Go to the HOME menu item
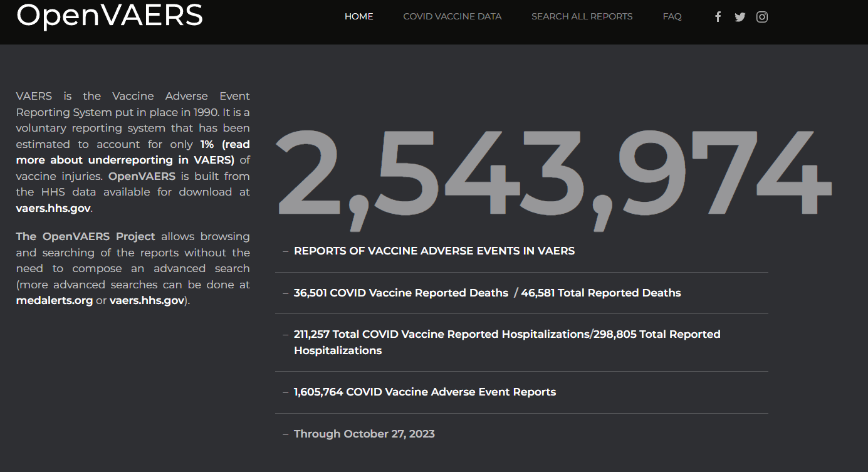The height and width of the screenshot is (472, 868). pos(359,16)
